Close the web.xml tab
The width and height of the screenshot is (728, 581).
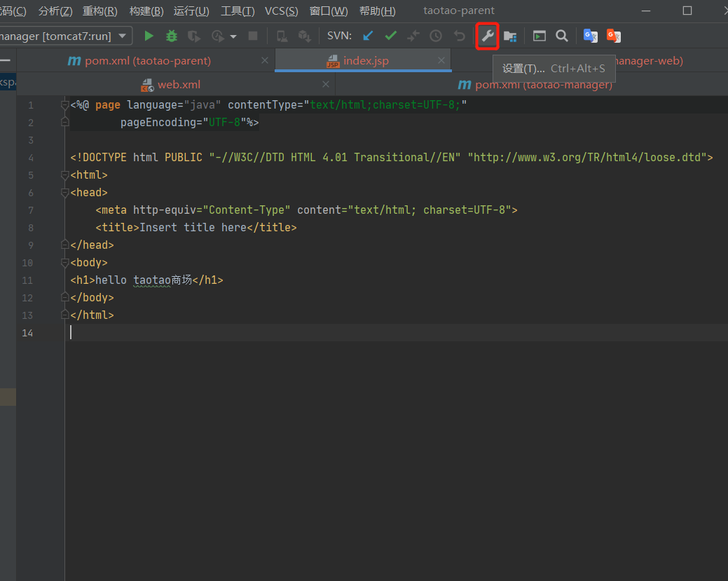tap(326, 84)
